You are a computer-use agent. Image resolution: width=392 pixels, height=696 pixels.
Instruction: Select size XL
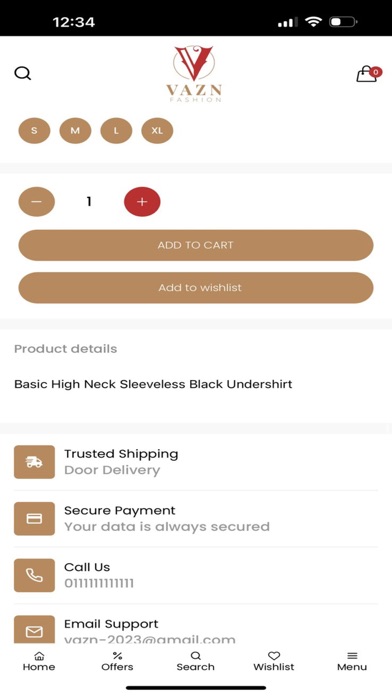pos(157,131)
